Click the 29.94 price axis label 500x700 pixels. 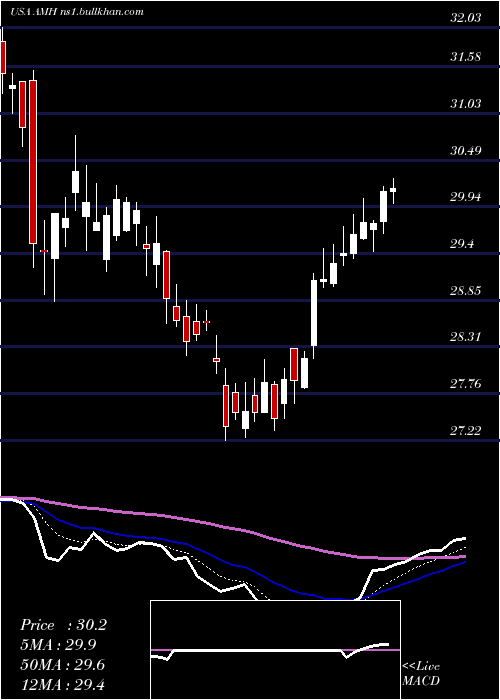point(466,197)
